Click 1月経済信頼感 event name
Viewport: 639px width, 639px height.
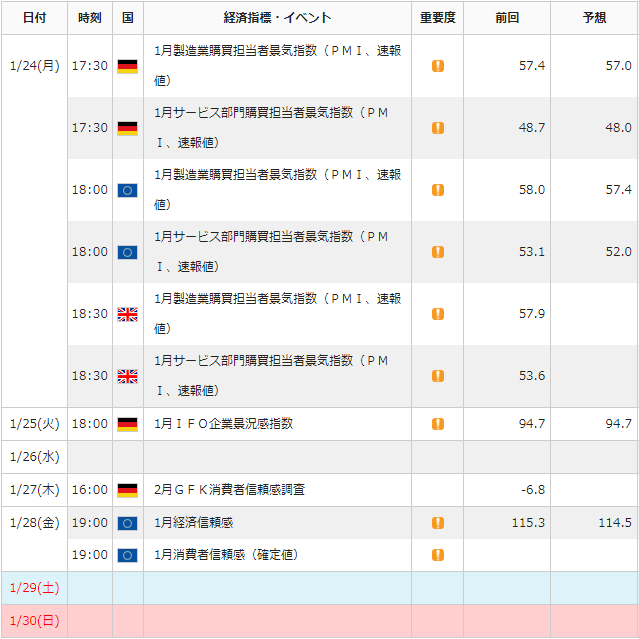pos(194,523)
